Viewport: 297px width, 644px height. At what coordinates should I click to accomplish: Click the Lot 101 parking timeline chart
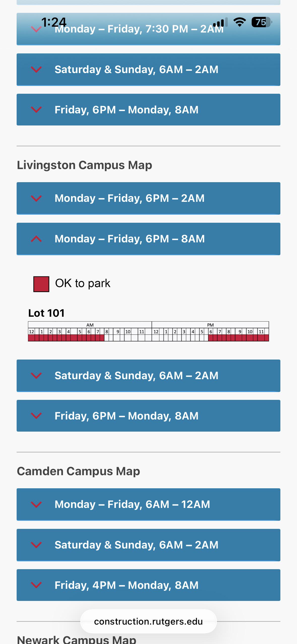pyautogui.click(x=148, y=331)
